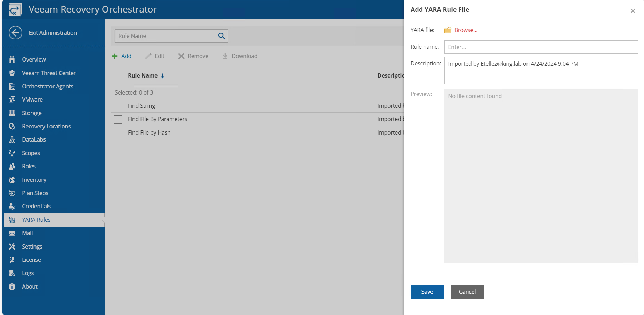Focus the Rule name input field
The height and width of the screenshot is (315, 644).
(541, 47)
